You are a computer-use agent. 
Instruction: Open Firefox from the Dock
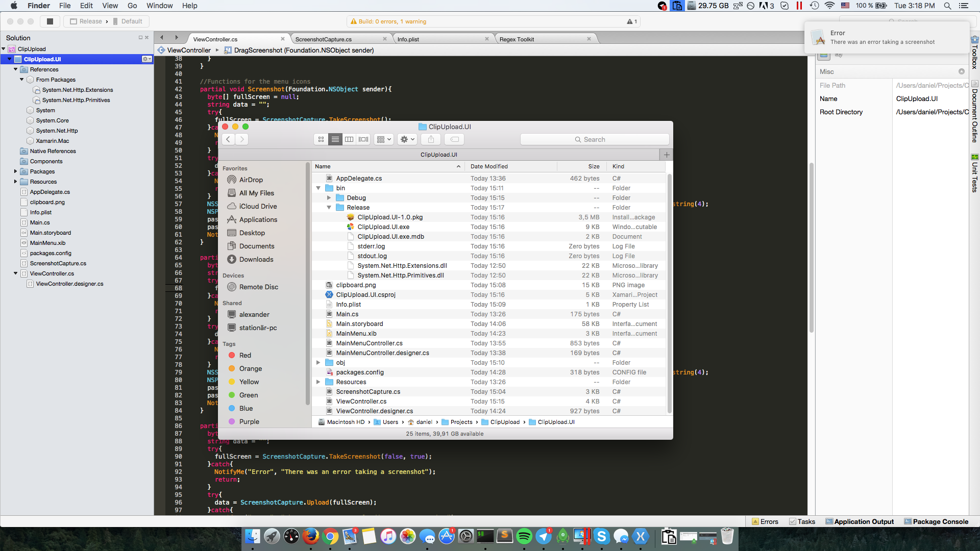point(310,536)
